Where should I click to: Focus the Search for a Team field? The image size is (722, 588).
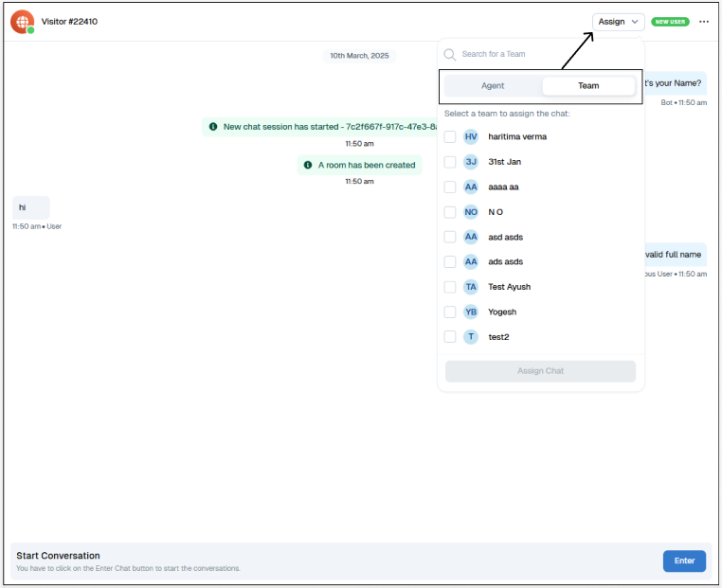(541, 54)
